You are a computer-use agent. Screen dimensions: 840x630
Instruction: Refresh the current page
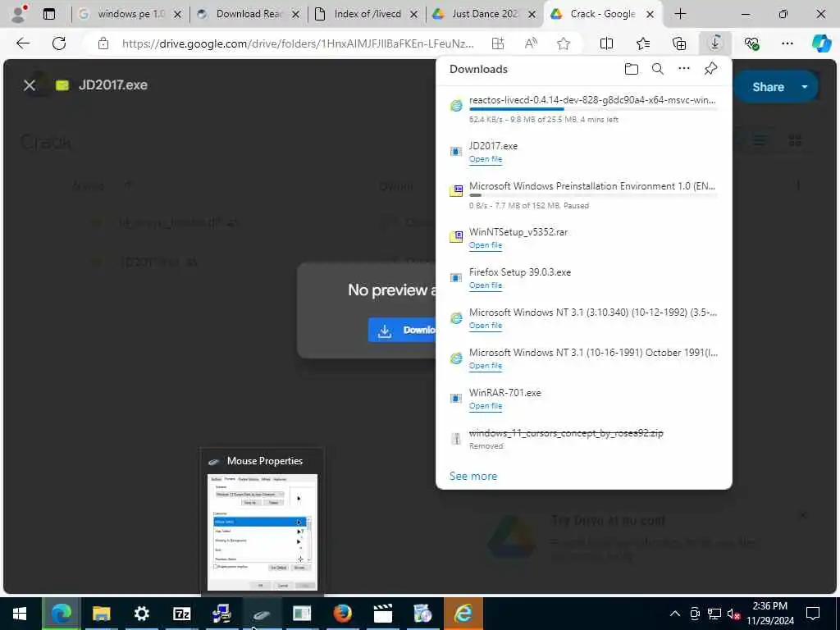pyautogui.click(x=59, y=43)
